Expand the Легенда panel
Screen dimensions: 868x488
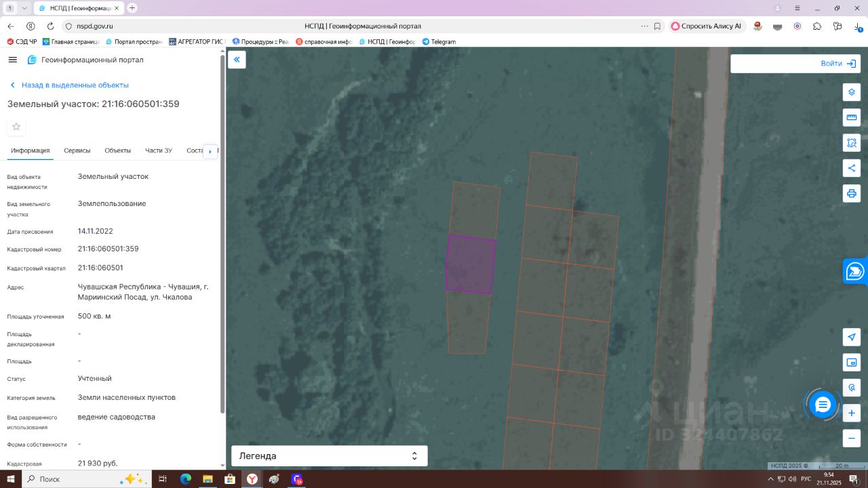[x=329, y=456]
